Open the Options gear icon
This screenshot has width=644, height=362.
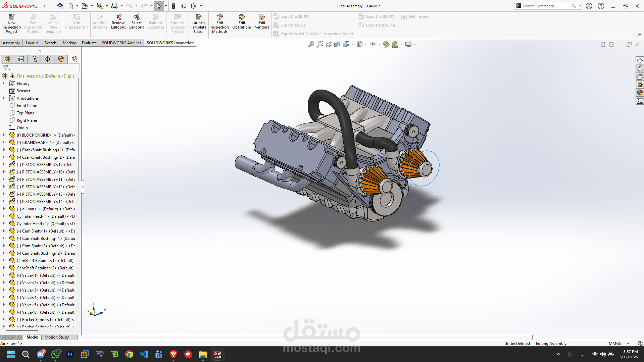(194, 6)
